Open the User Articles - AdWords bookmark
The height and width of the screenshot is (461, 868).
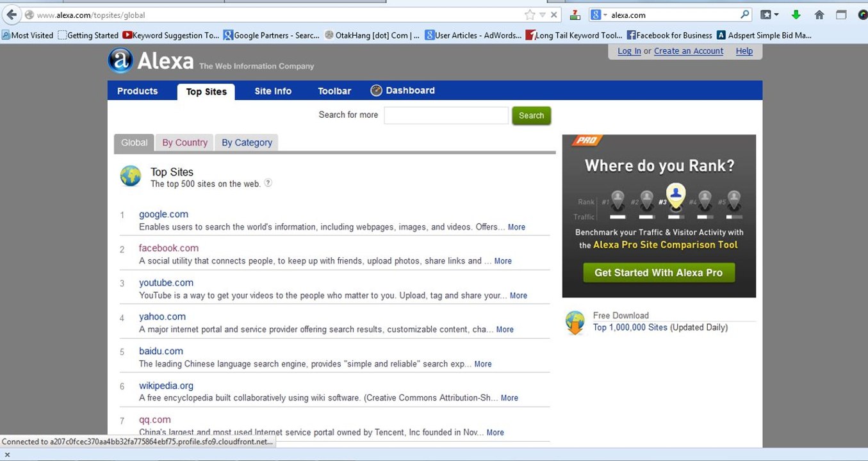pyautogui.click(x=473, y=35)
